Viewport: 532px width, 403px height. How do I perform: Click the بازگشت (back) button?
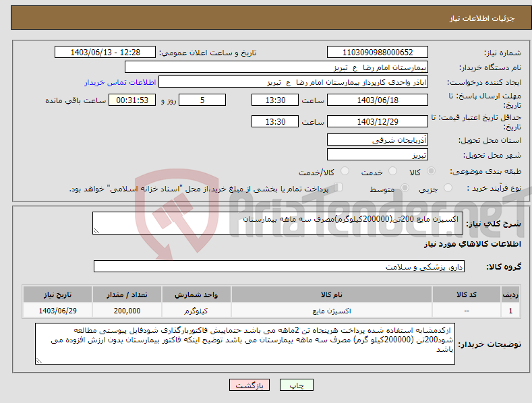point(249,385)
